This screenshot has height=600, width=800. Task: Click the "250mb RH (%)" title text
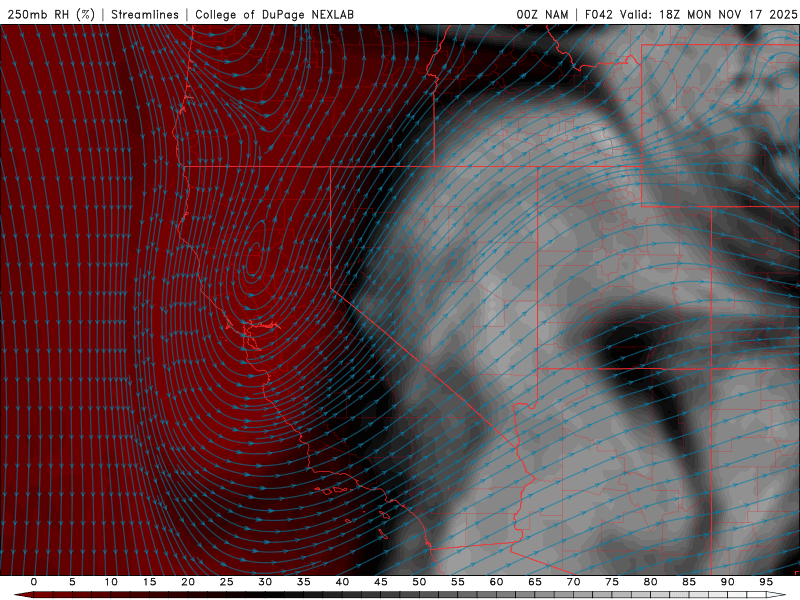(x=51, y=14)
